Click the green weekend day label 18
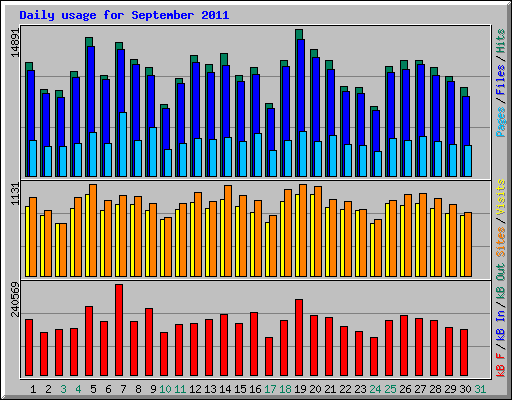The height and width of the screenshot is (400, 512). tap(285, 389)
